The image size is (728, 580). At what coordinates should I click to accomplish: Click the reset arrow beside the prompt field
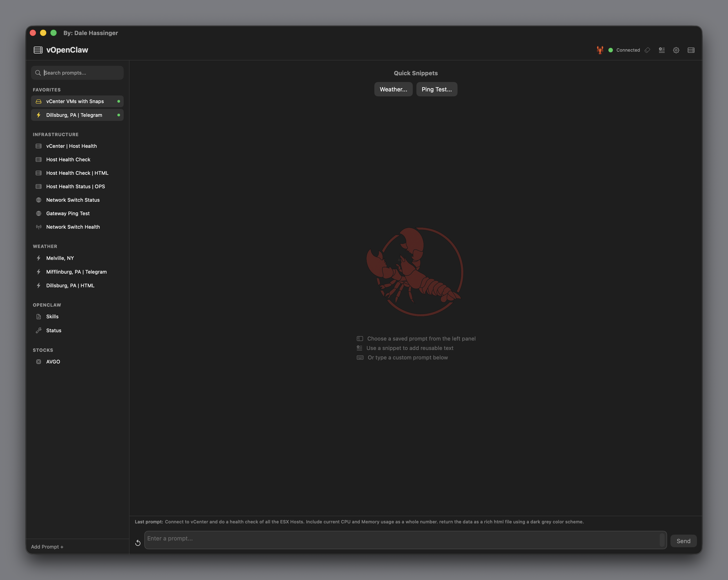tap(138, 542)
